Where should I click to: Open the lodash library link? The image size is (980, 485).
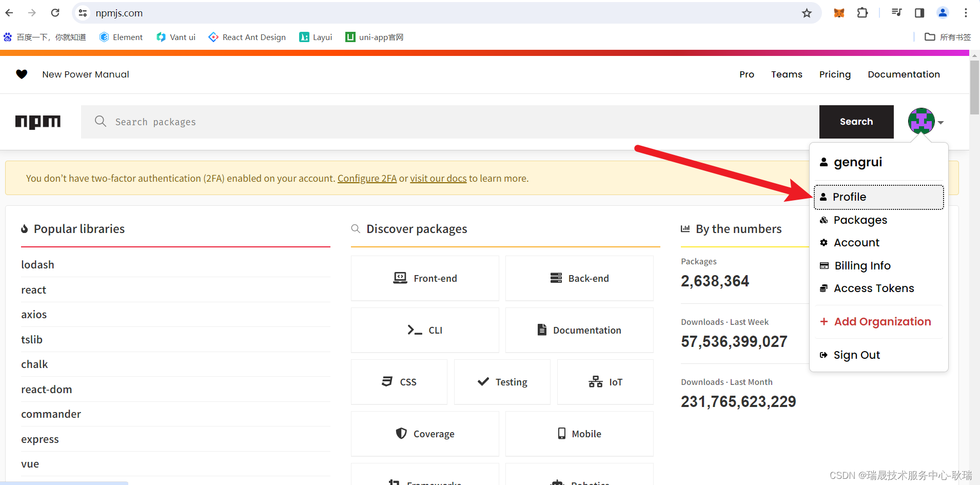(37, 265)
